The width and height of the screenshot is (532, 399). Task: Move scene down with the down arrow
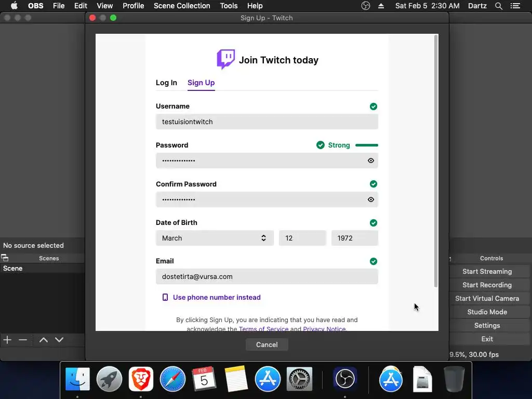coord(59,340)
